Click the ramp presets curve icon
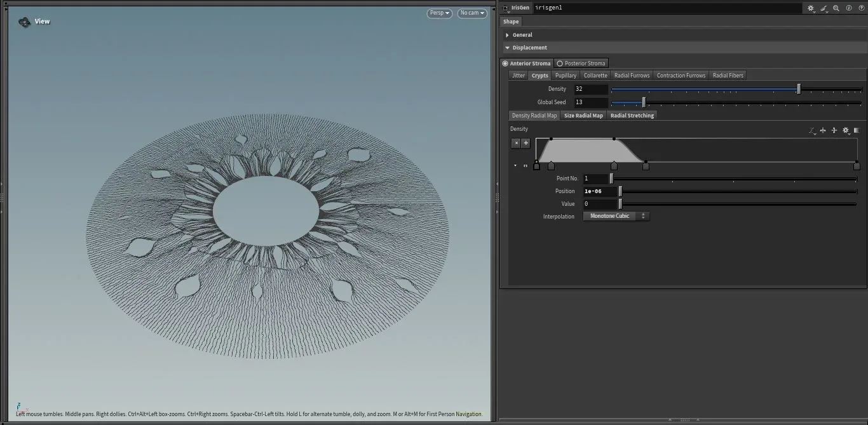 812,130
